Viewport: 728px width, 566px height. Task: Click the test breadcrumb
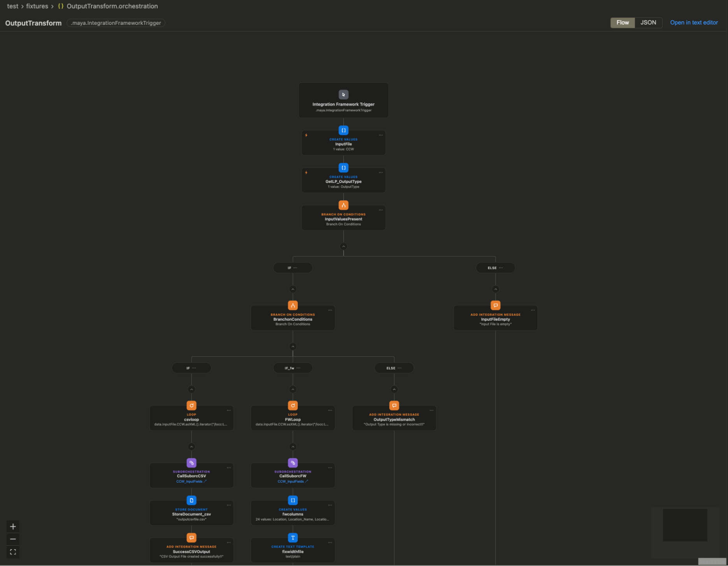click(x=12, y=6)
